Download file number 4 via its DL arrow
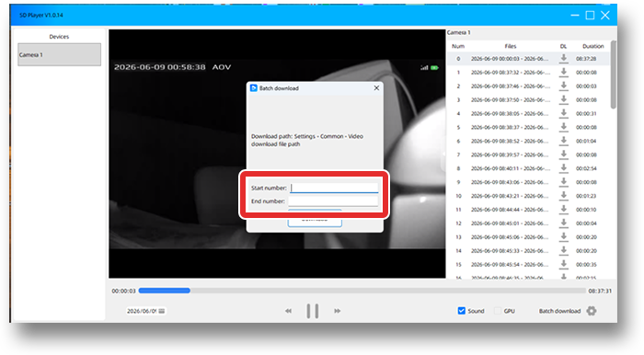Image resolution: width=644 pixels, height=355 pixels. coord(563,113)
